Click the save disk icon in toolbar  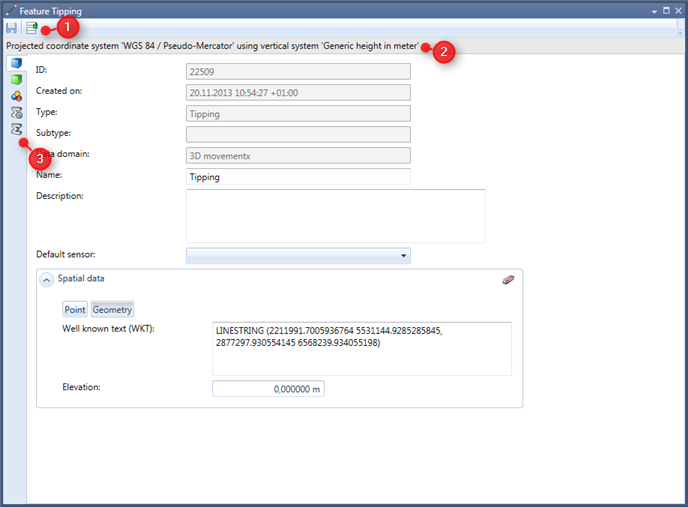coord(11,29)
